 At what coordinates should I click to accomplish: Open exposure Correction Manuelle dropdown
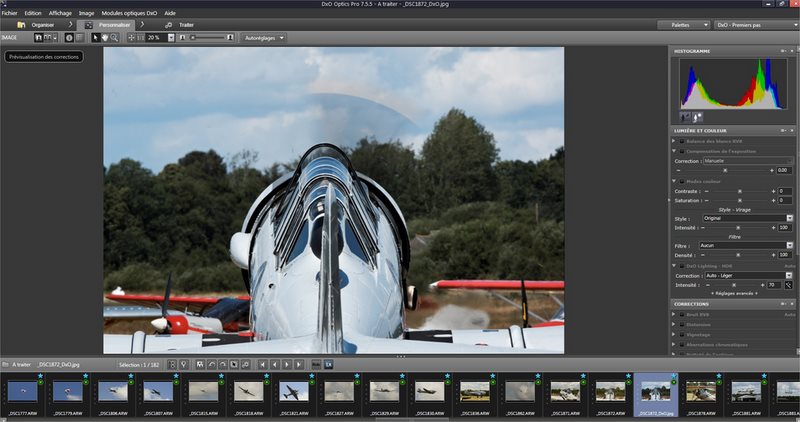pyautogui.click(x=748, y=161)
